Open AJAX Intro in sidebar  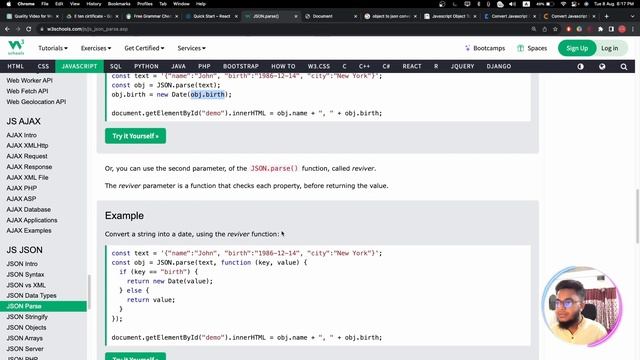click(22, 135)
